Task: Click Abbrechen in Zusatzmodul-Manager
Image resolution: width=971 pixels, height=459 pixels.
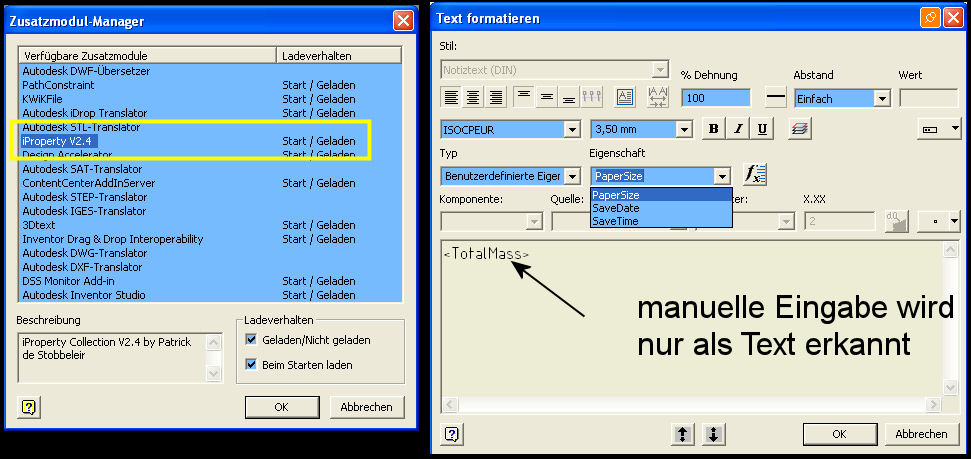Action: pyautogui.click(x=366, y=407)
